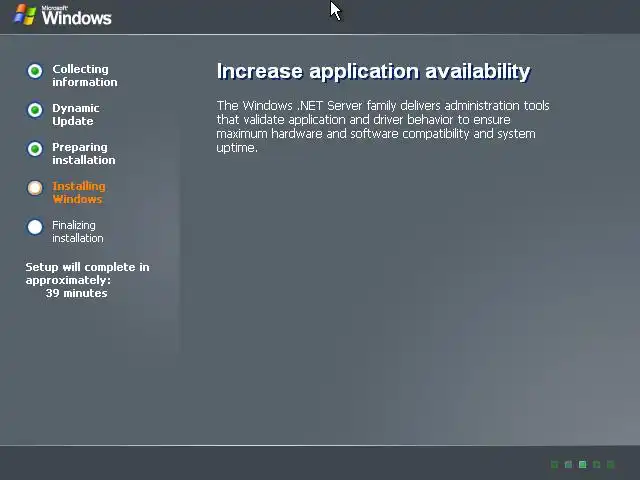The height and width of the screenshot is (480, 640).
Task: Click the bright middle square of progress animation
Action: (x=582, y=464)
